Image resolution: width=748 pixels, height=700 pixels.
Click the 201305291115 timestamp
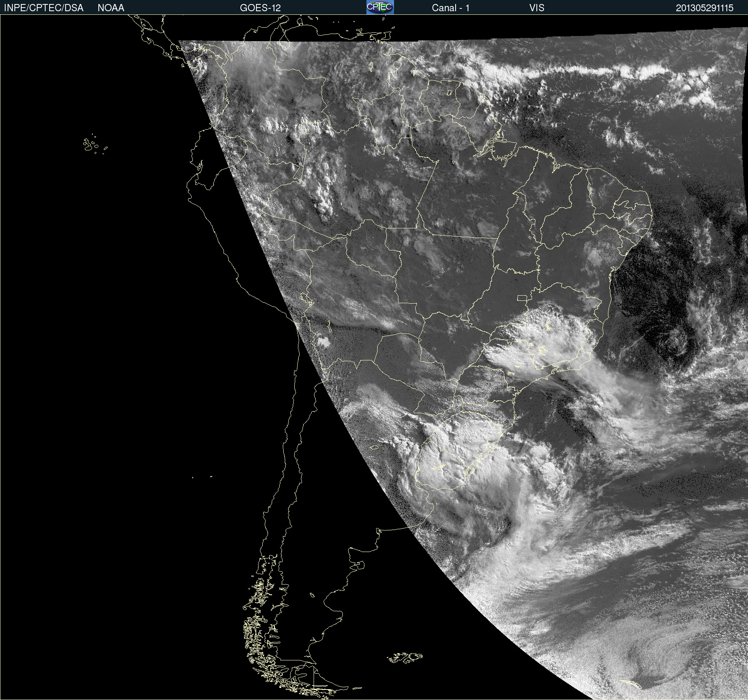[705, 8]
